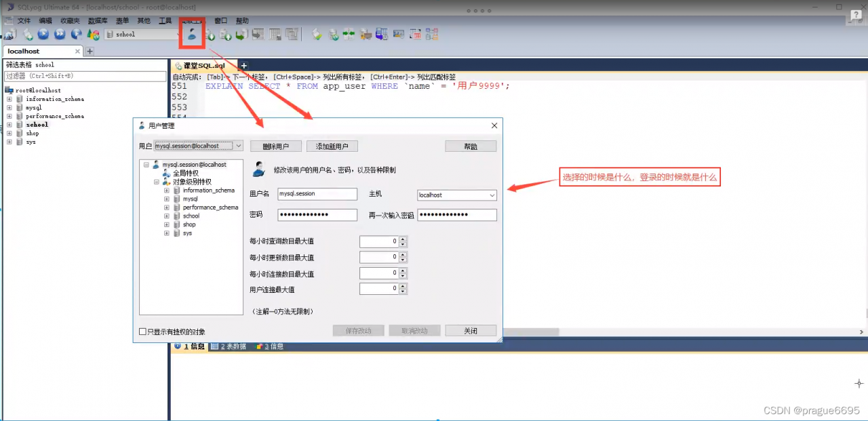Decrease the 用户连接最大值 spinner
Screen dimensions: 868x421
[x=403, y=292]
